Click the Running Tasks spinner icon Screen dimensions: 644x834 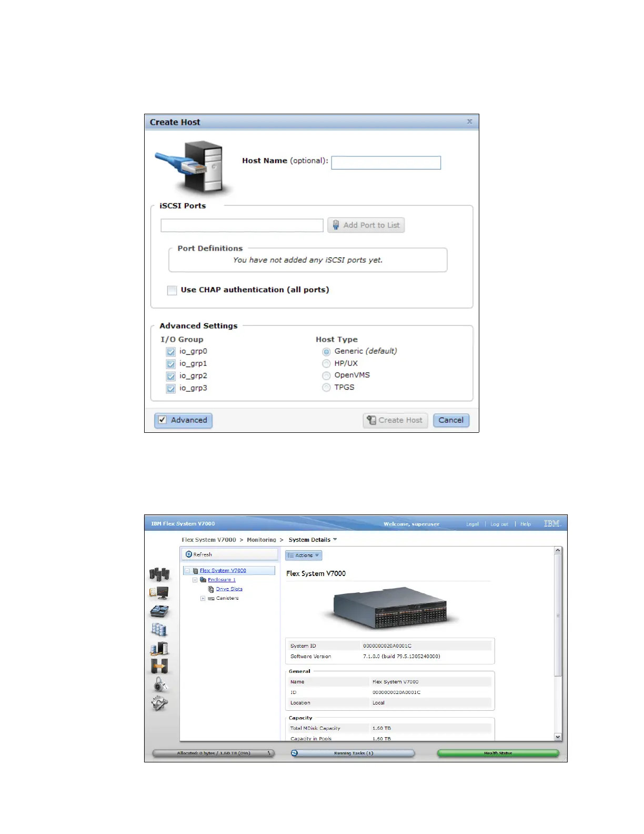tap(295, 753)
